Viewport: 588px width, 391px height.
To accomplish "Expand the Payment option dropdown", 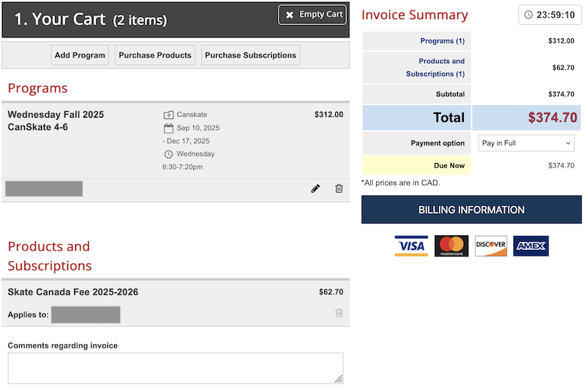I will (x=526, y=143).
